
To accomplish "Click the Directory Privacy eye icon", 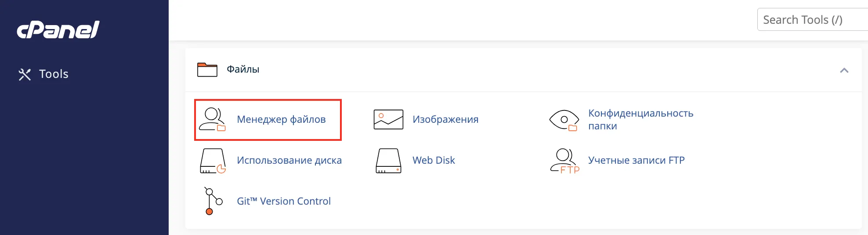I will click(564, 120).
